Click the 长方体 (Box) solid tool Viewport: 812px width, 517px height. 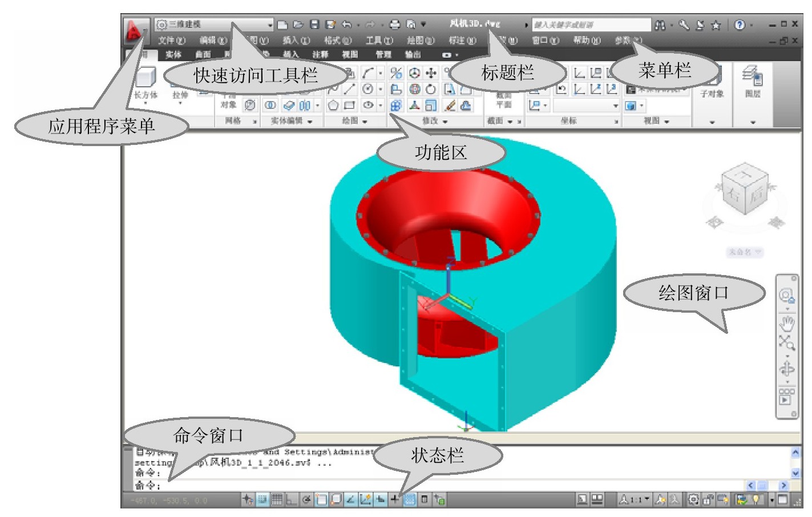[146, 80]
